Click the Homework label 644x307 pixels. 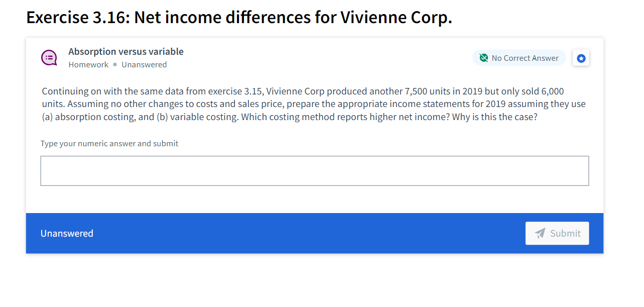pos(88,64)
